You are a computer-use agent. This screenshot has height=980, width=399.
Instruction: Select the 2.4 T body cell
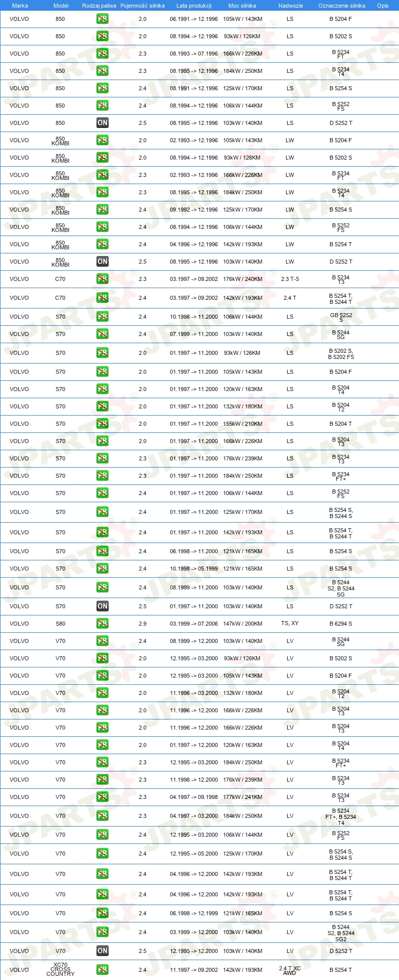point(290,298)
